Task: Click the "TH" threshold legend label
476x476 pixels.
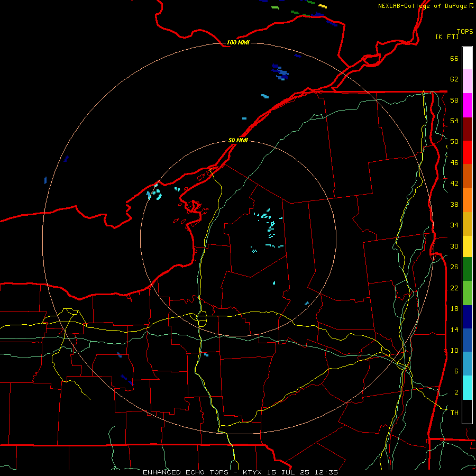Action: (454, 413)
